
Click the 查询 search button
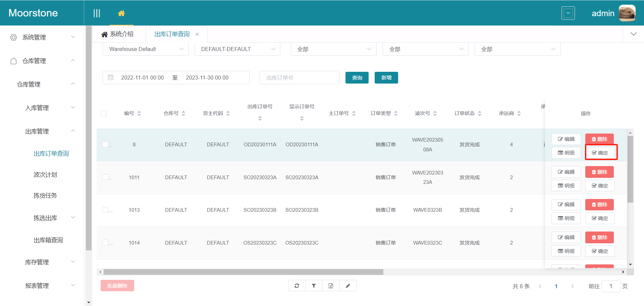tap(357, 78)
